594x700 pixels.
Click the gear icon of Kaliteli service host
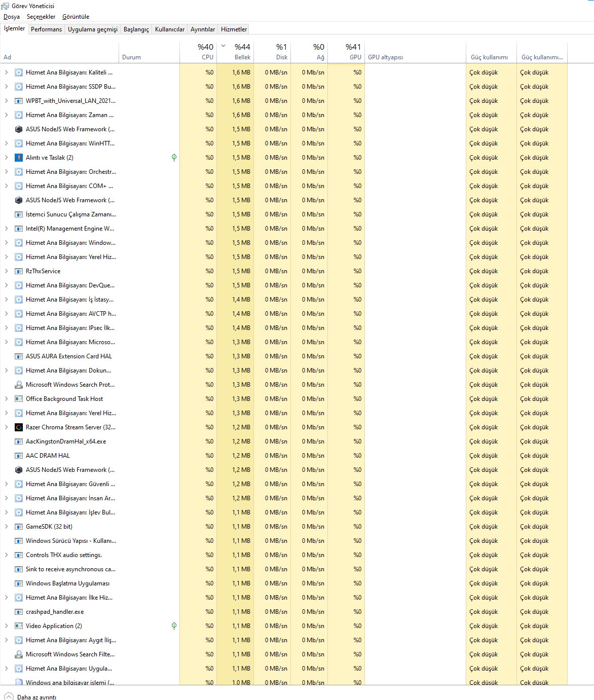19,72
